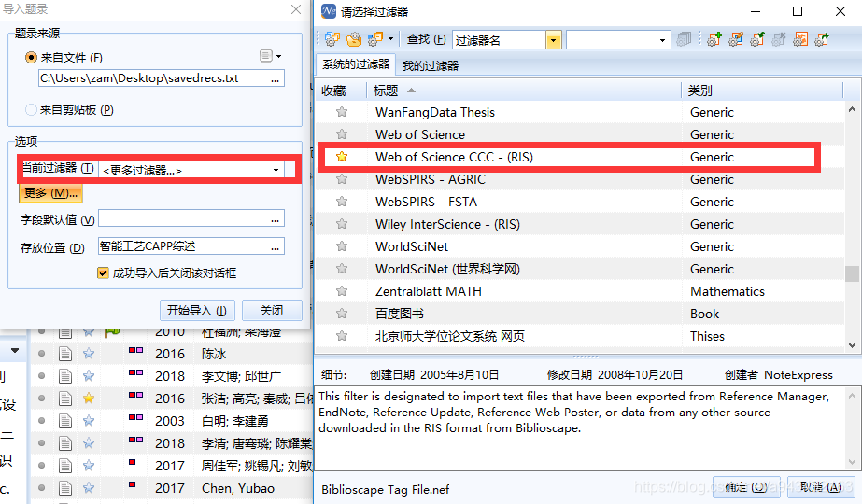The height and width of the screenshot is (504, 862).
Task: Unfavorite the Web of Science CCC star
Action: tap(342, 157)
